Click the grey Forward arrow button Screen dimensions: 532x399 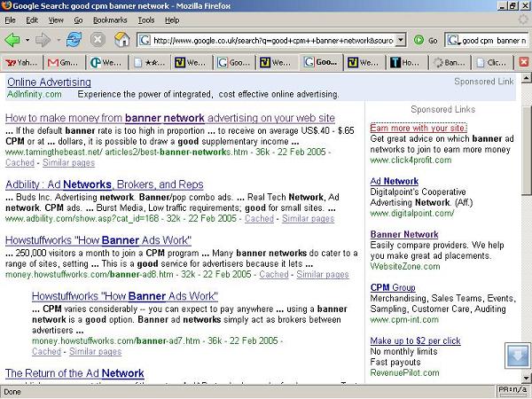tap(43, 40)
